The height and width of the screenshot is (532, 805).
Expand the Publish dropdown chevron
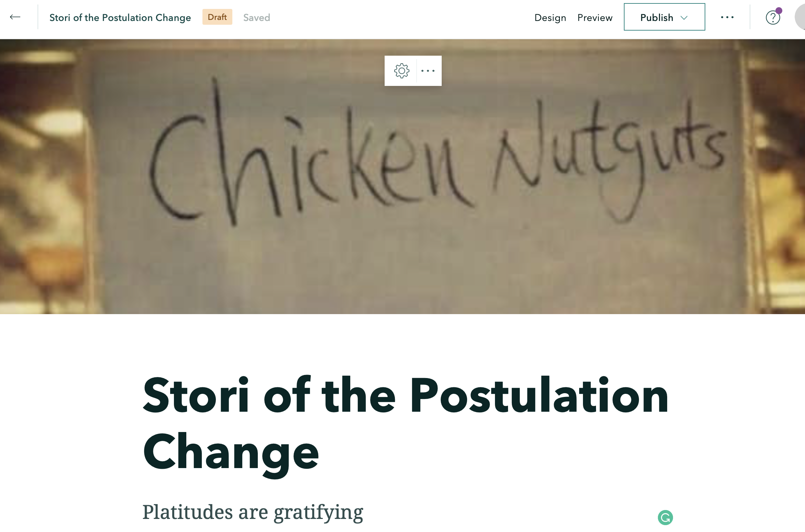tap(684, 18)
